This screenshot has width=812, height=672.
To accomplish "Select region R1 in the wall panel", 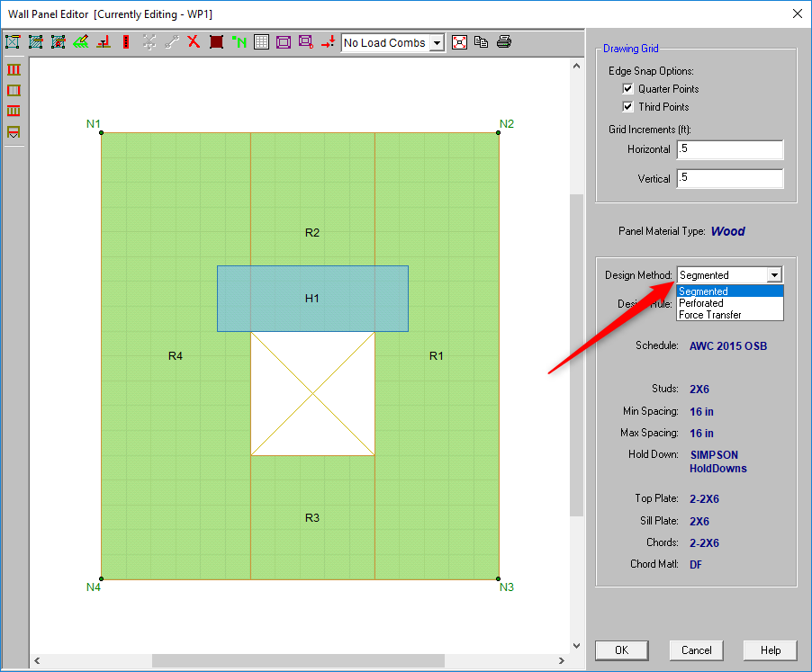I will [x=437, y=356].
